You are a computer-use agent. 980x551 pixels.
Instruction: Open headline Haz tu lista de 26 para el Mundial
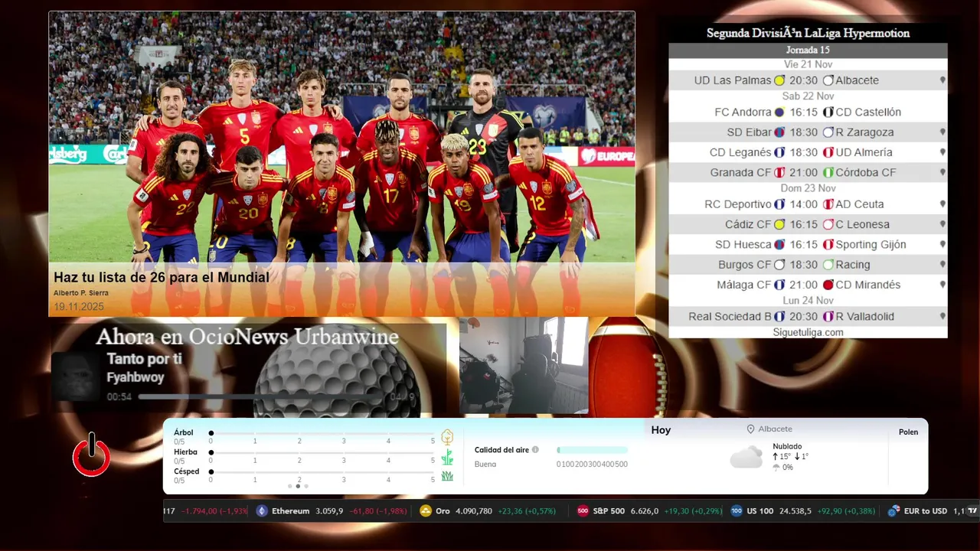pos(162,278)
